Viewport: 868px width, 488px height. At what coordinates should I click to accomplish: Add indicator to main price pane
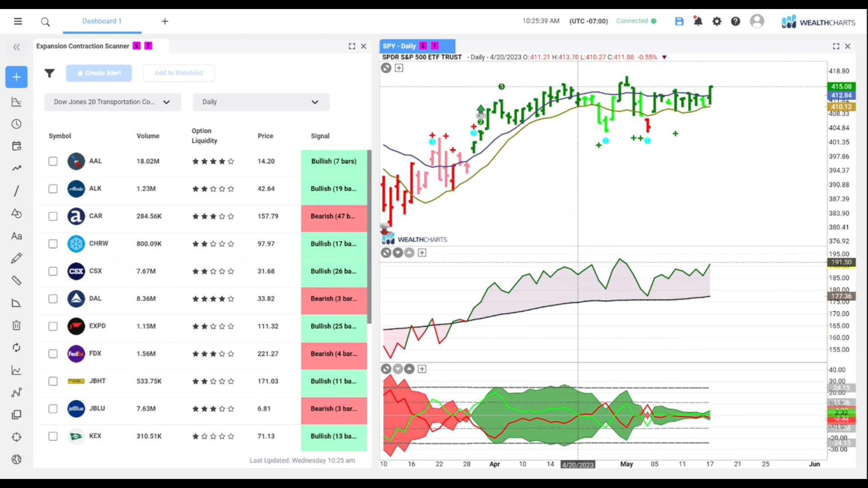click(x=399, y=68)
